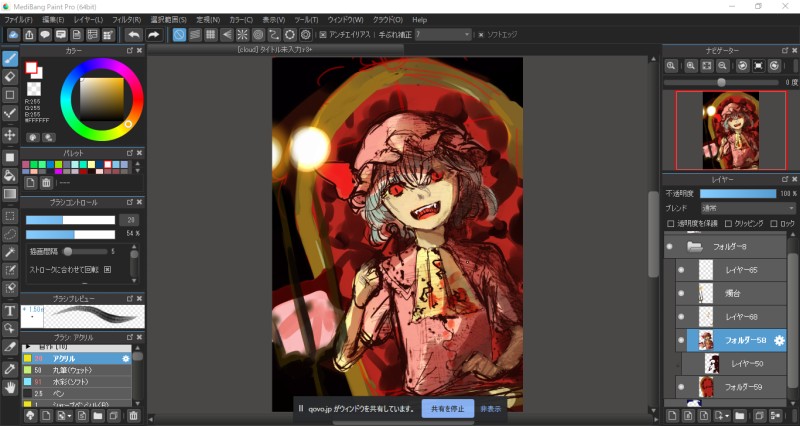Click the Redo arrow

coord(153,35)
